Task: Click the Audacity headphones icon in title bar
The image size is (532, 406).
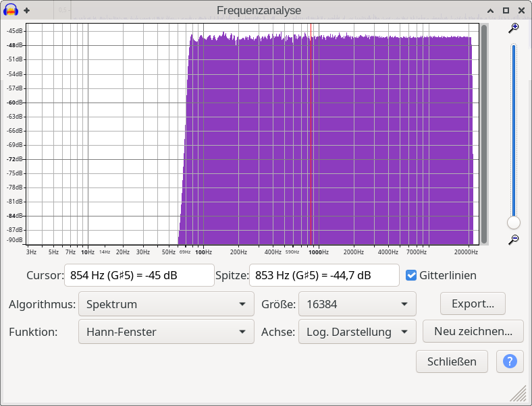Action: (x=11, y=10)
